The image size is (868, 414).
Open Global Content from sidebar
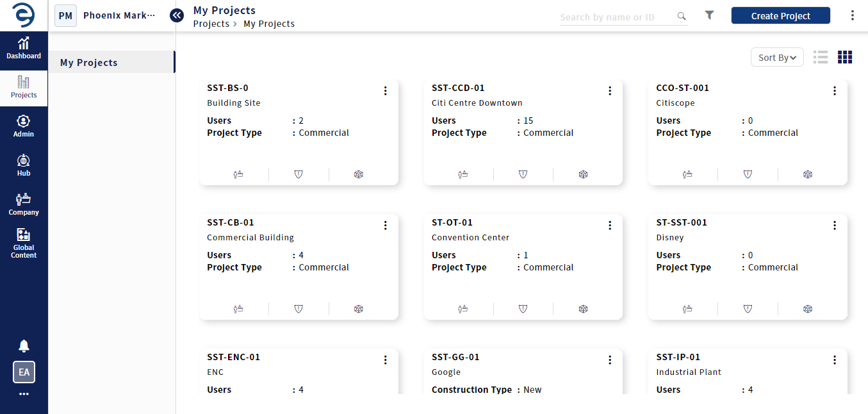pyautogui.click(x=24, y=243)
